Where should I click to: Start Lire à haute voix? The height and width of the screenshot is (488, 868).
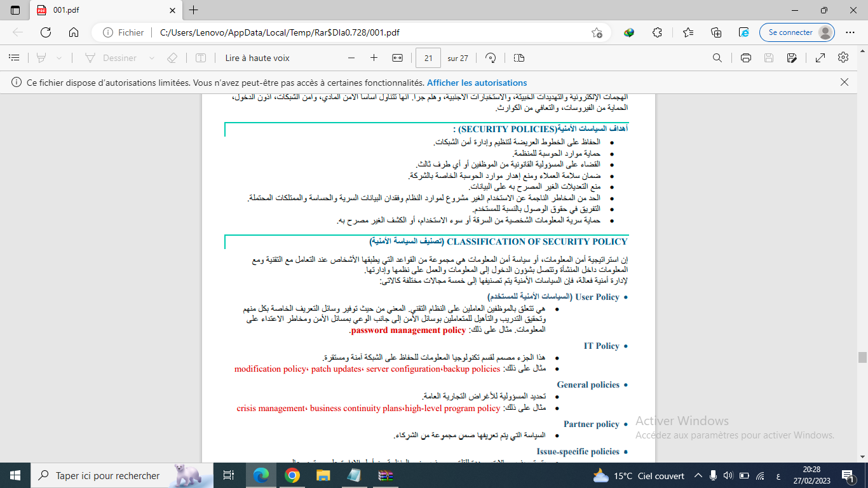click(257, 58)
